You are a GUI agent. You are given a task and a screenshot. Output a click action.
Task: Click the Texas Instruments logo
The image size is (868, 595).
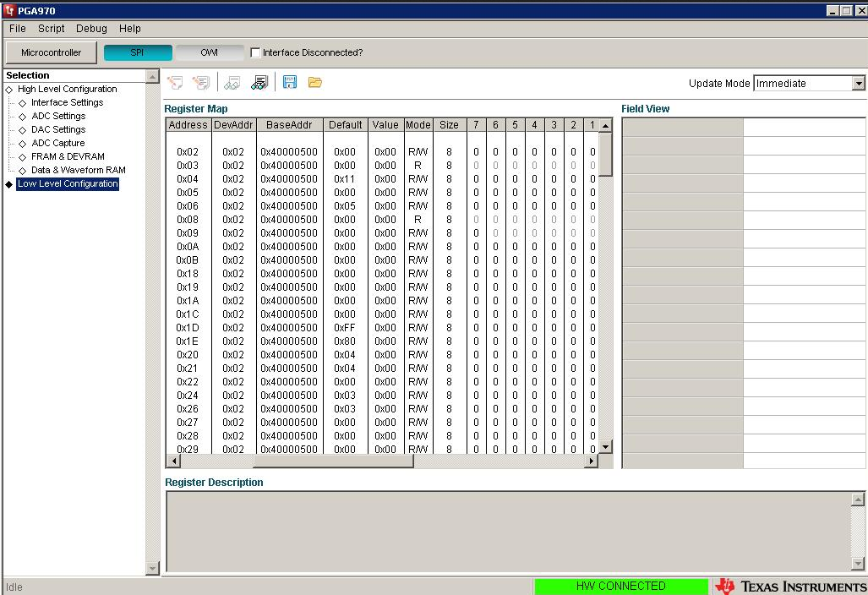tap(790, 587)
